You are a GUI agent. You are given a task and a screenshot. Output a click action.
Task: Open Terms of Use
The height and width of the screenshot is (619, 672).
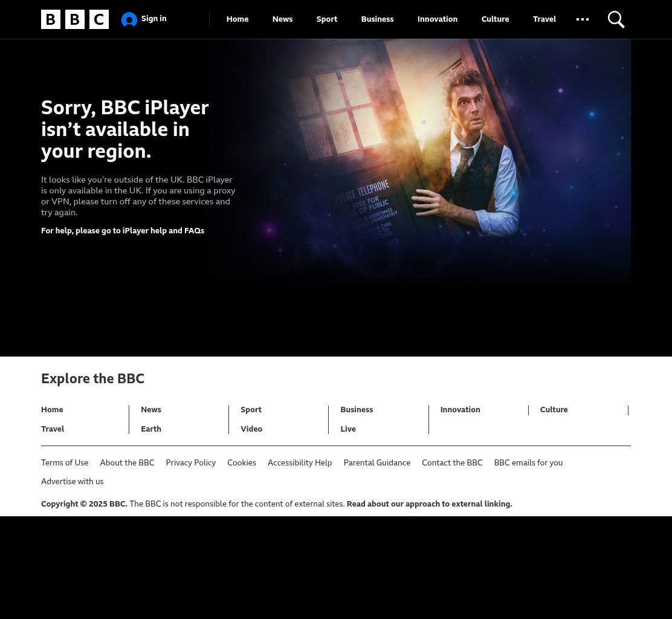tap(65, 462)
